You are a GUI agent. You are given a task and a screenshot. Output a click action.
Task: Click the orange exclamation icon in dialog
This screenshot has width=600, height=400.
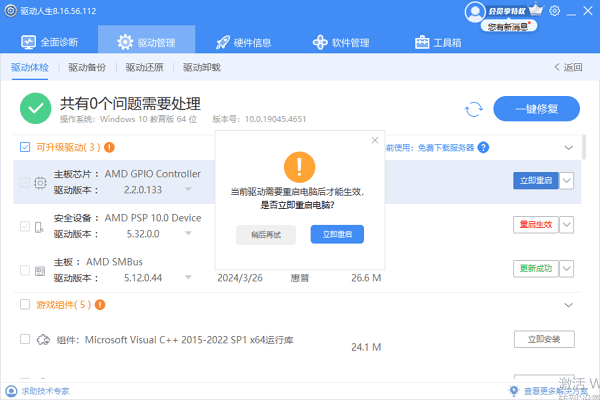coord(300,167)
